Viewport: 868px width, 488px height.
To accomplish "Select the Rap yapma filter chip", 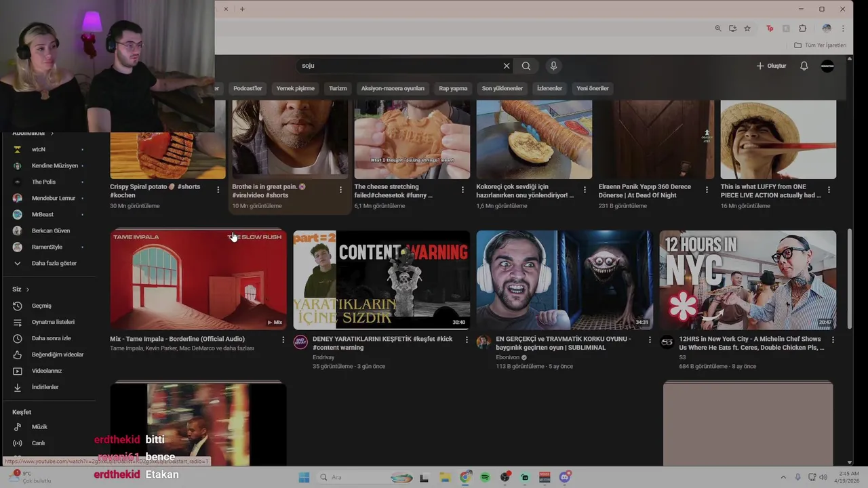I will [x=453, y=88].
